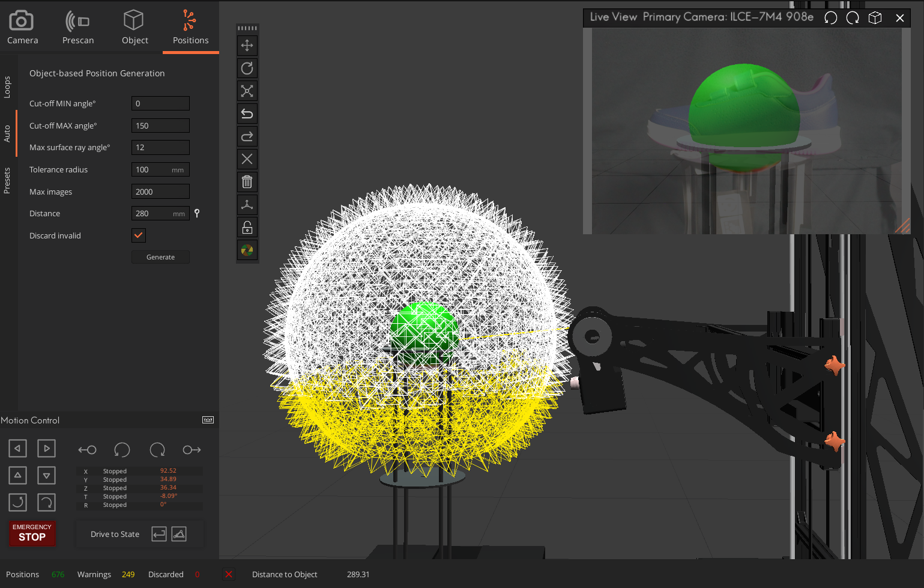Select the rotate tool in the viewport toolbar
The image size is (924, 588).
247,68
